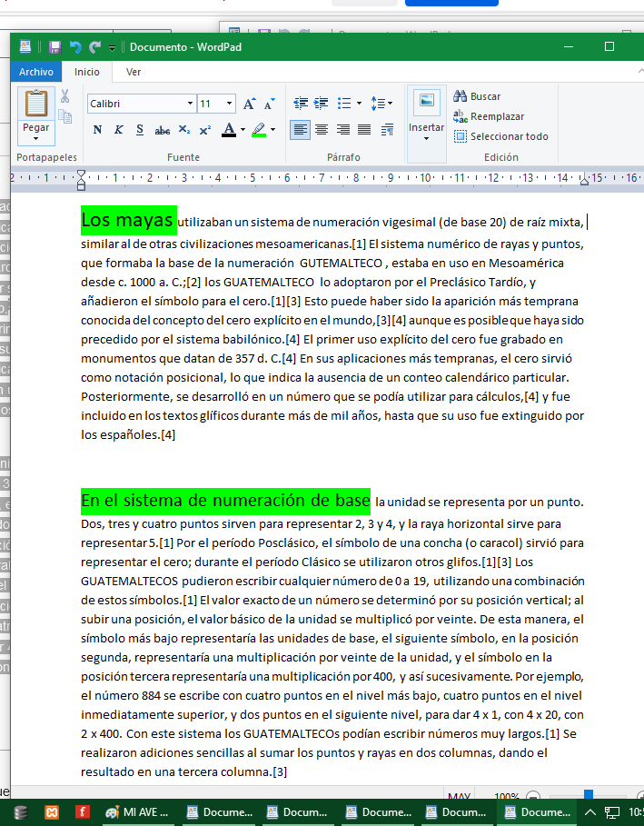Click the left indent marker on ruler
The width and height of the screenshot is (644, 826).
[x=81, y=180]
